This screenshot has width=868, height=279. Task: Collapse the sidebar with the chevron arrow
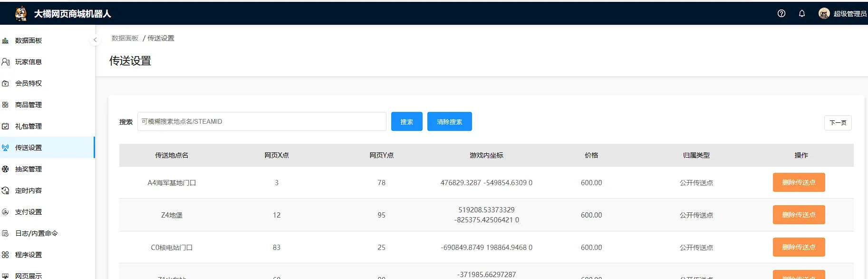95,40
